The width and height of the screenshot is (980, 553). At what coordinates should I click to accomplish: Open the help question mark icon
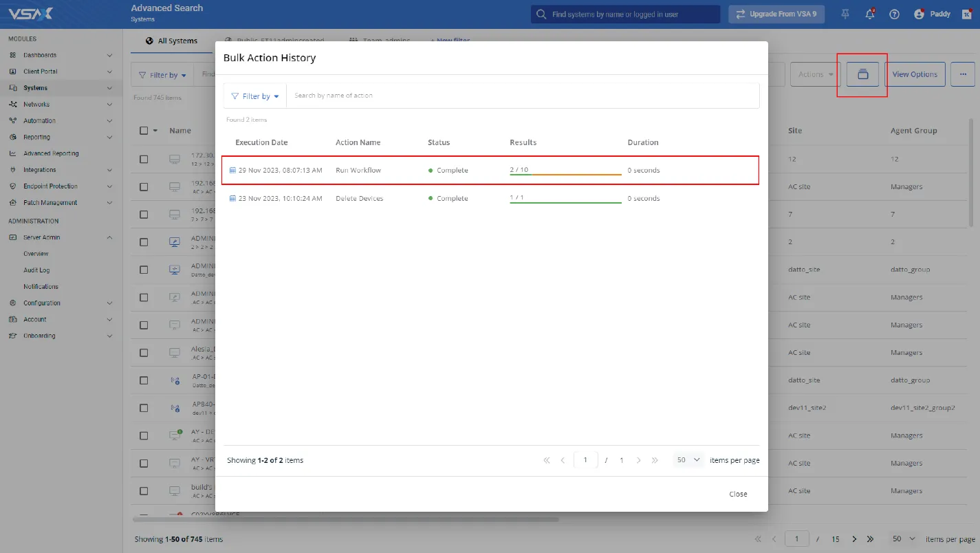point(894,14)
